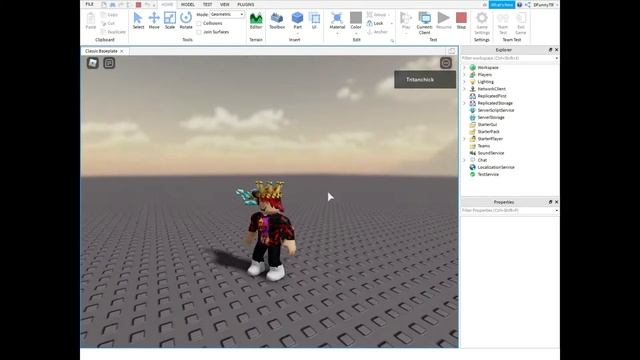Expand the StarterPlayer node
The height and width of the screenshot is (360, 640).
464,139
